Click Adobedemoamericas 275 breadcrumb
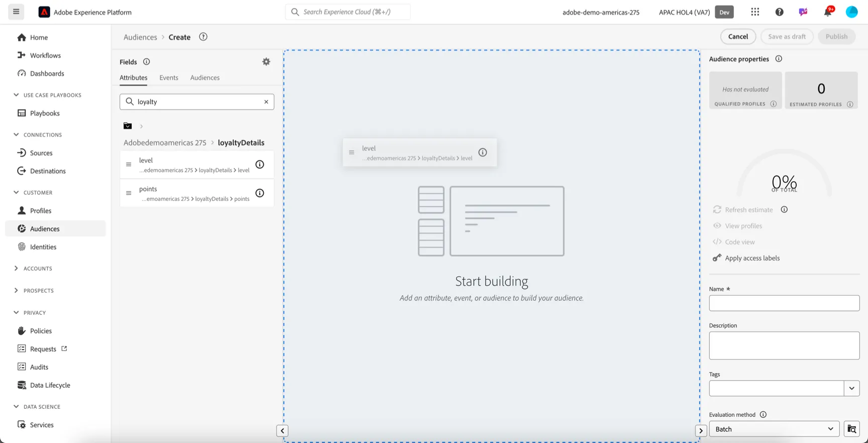The width and height of the screenshot is (868, 443). [165, 143]
